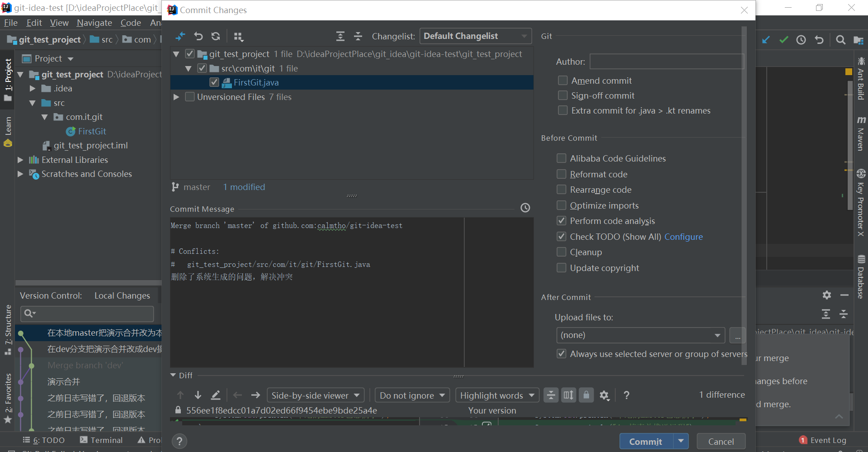Open commit message history clock icon
This screenshot has height=452, width=868.
pyautogui.click(x=525, y=208)
